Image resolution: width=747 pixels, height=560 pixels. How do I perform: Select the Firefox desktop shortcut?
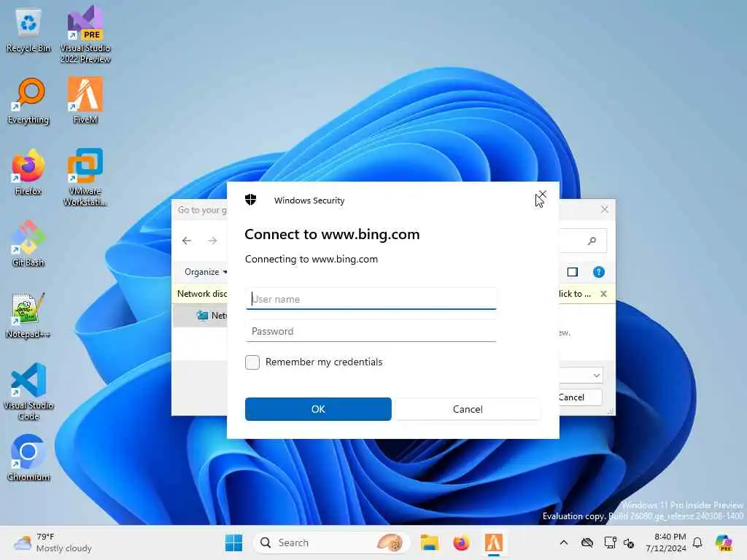[x=28, y=172]
